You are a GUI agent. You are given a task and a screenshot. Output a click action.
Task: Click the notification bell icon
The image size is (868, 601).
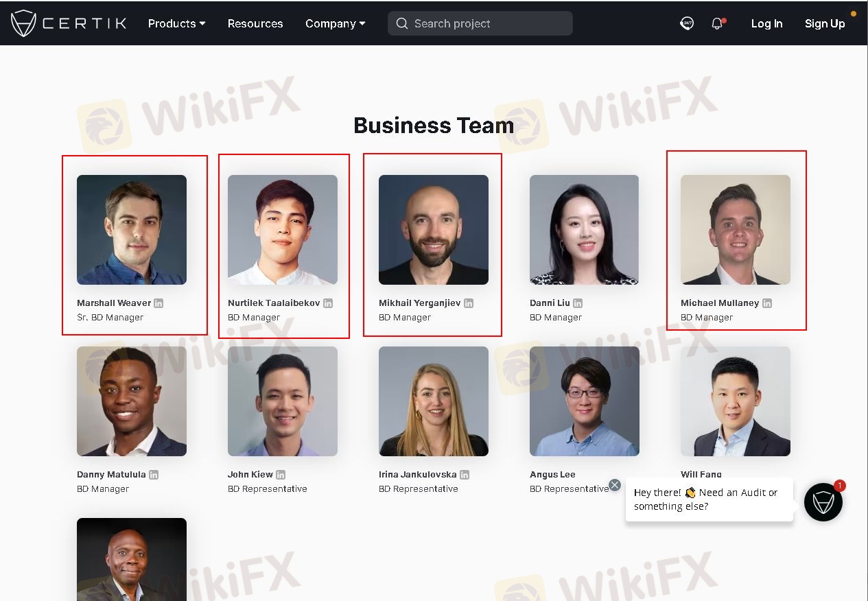pos(717,23)
